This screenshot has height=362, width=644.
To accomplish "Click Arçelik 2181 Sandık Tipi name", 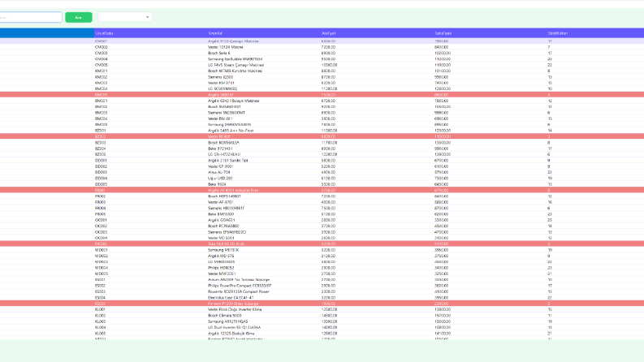I will [228, 161].
